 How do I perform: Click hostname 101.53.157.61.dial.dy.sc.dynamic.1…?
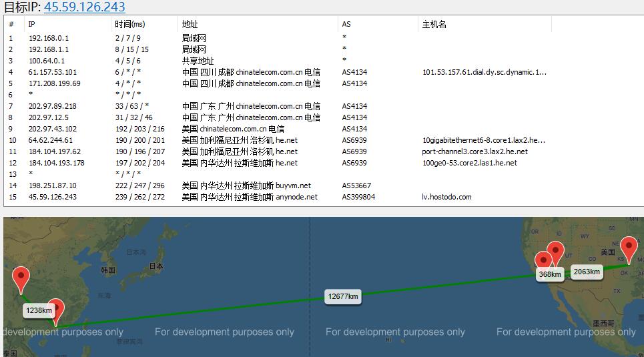point(485,72)
